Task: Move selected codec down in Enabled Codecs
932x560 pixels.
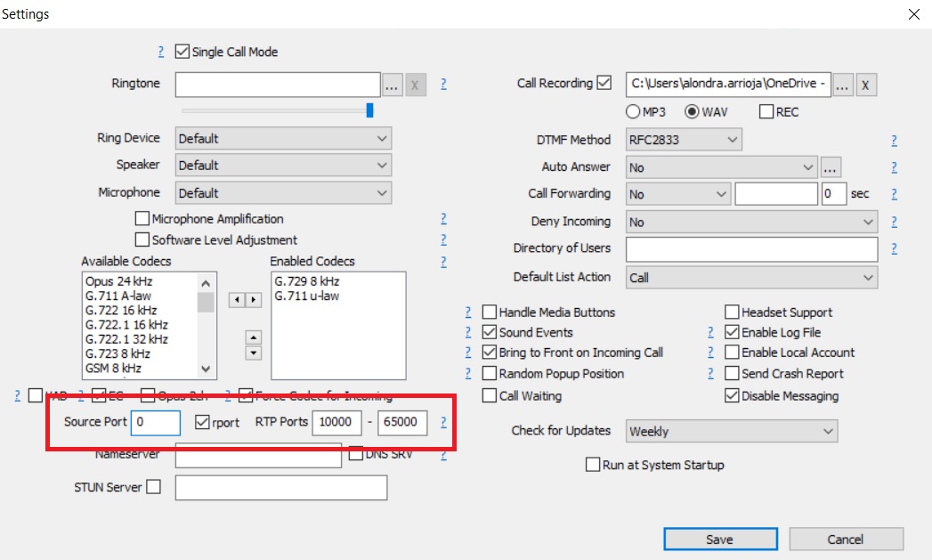Action: click(254, 353)
